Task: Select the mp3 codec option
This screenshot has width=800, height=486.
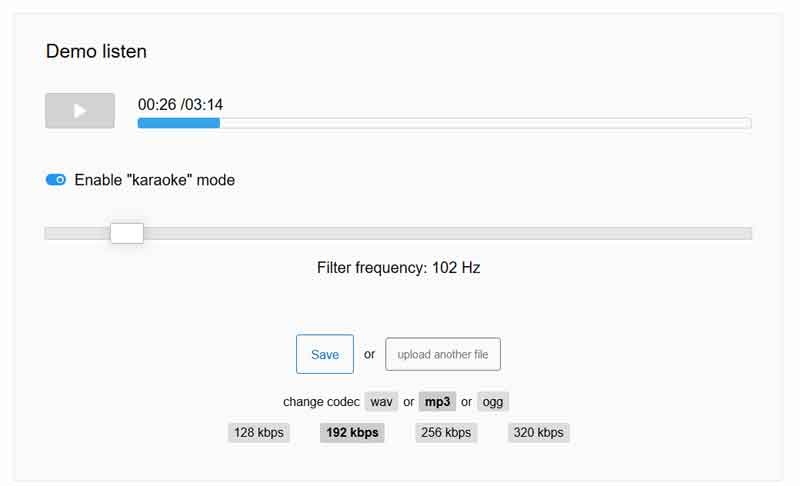Action: 437,402
